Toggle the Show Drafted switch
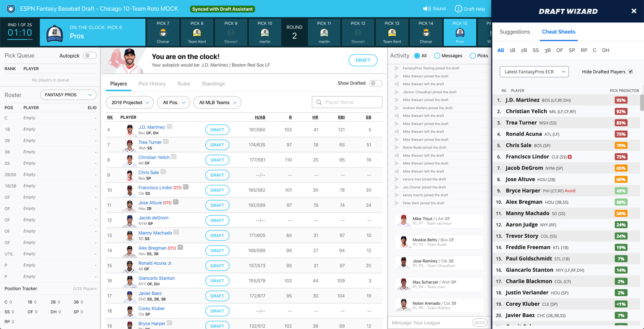Screen dimensions: 644x329 [376, 83]
